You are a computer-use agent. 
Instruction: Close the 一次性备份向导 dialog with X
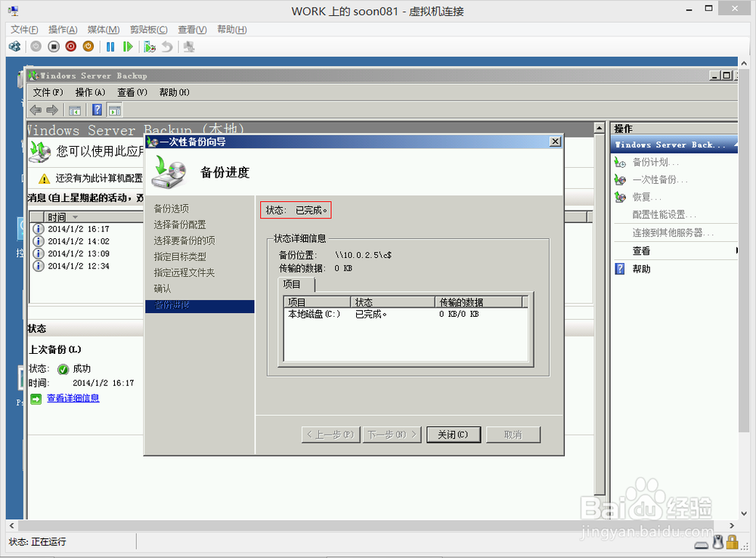click(x=556, y=141)
